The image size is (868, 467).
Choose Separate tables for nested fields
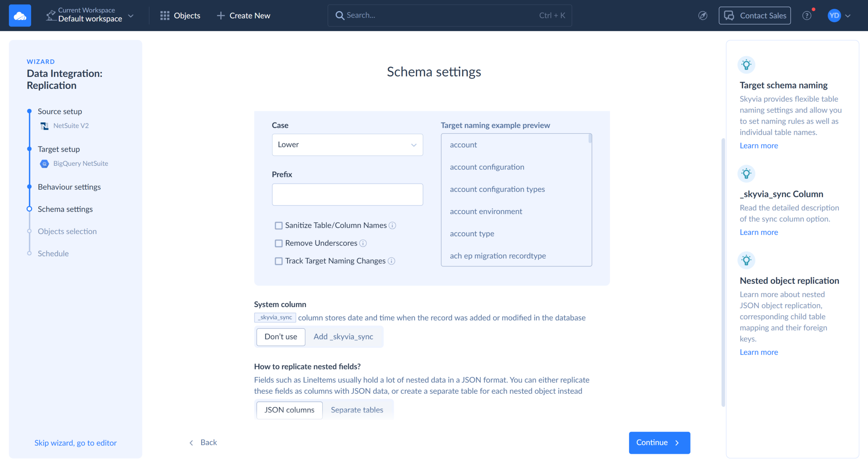357,410
